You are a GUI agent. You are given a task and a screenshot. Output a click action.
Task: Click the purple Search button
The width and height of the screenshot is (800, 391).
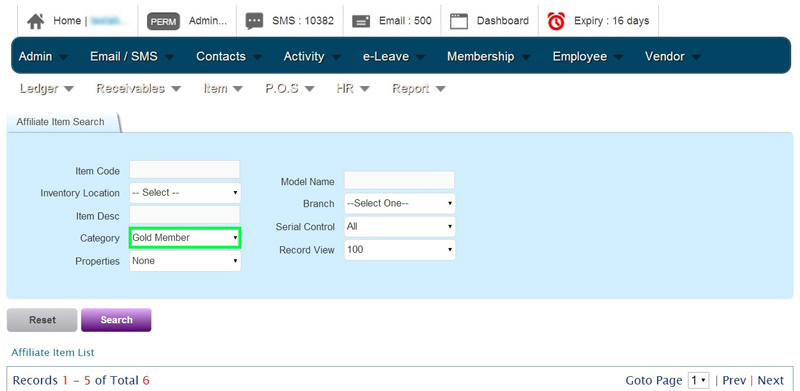point(116,320)
